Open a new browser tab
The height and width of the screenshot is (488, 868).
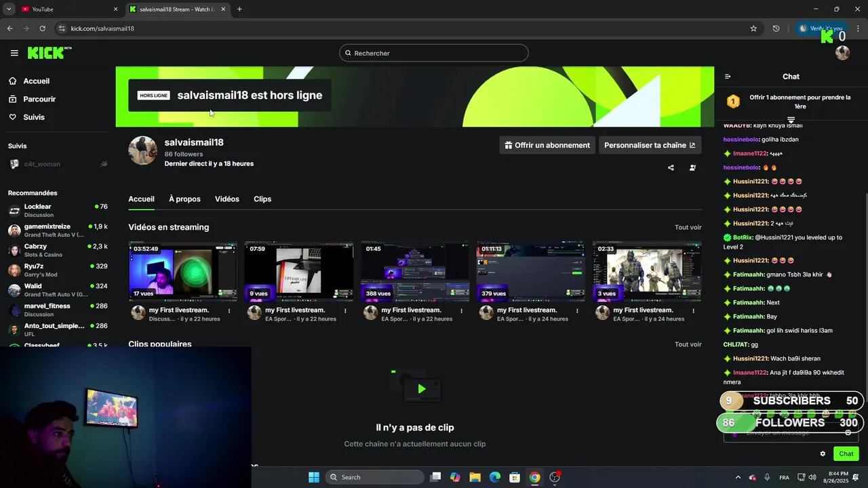pyautogui.click(x=239, y=9)
